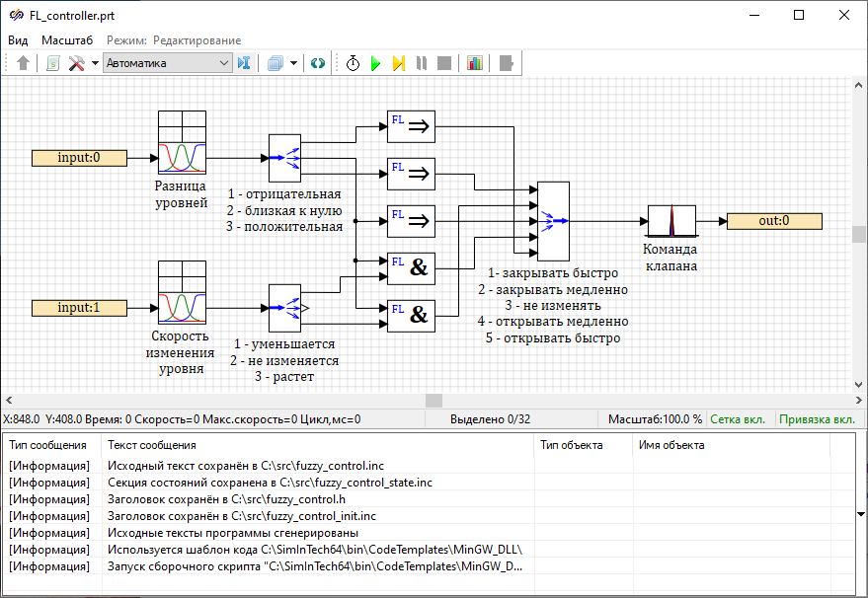This screenshot has height=598, width=868.
Task: Open the script page icon in toolbar
Action: click(x=53, y=63)
